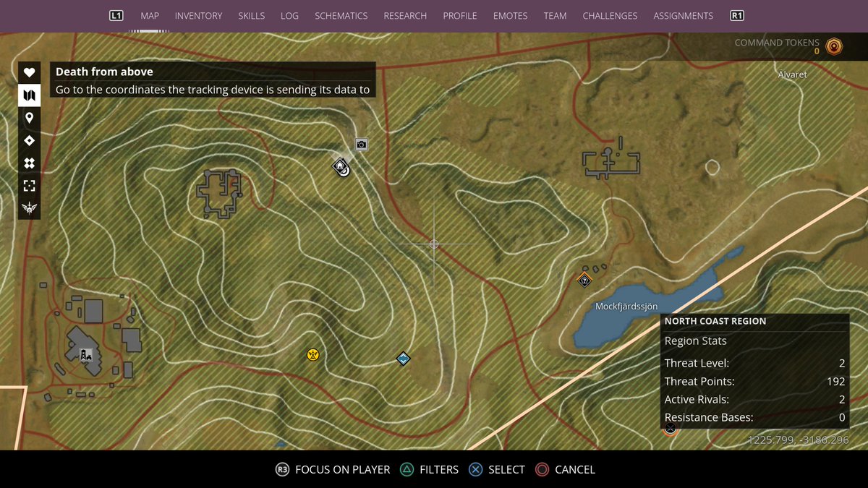Select the Region Stats heading

pos(696,341)
